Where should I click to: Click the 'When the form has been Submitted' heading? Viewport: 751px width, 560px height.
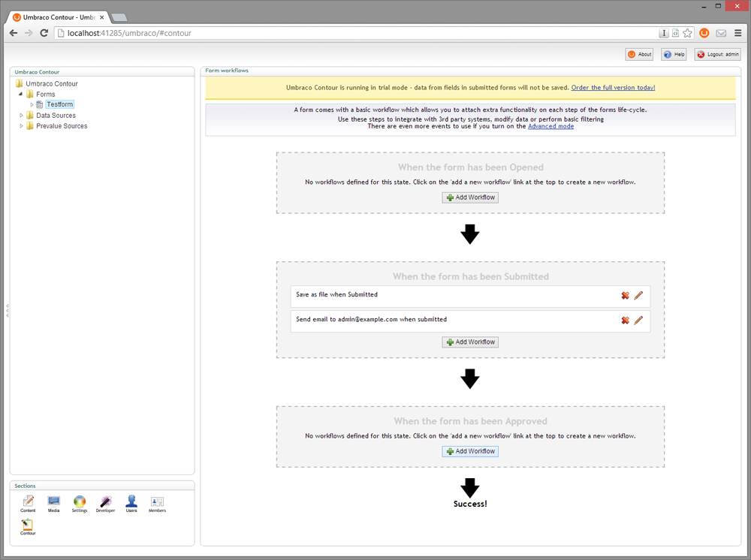point(471,277)
